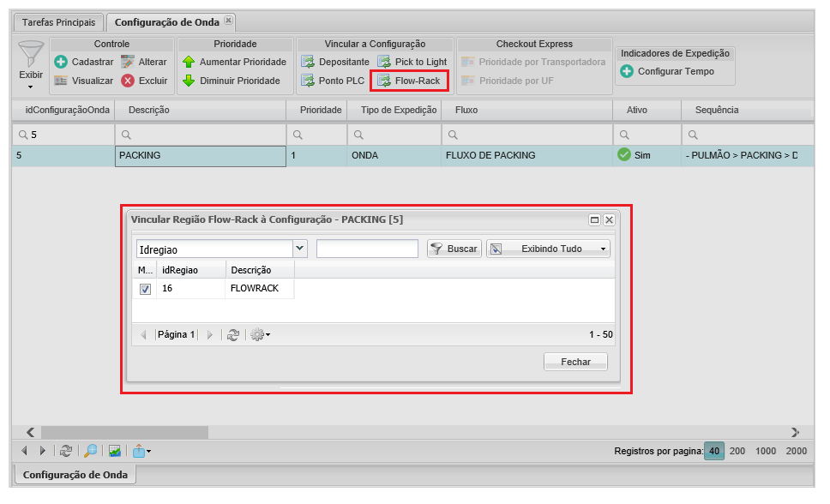The image size is (830, 504).
Task: Go to previous page in bottom toolbar
Action: click(24, 451)
